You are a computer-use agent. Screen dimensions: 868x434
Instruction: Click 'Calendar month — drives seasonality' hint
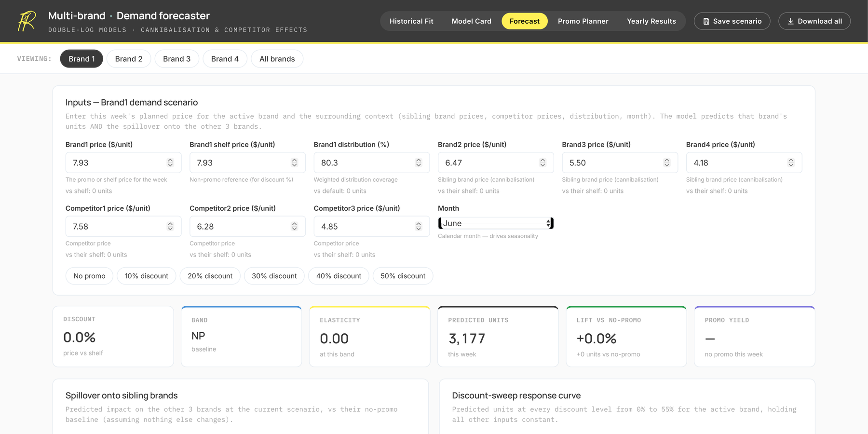(488, 236)
